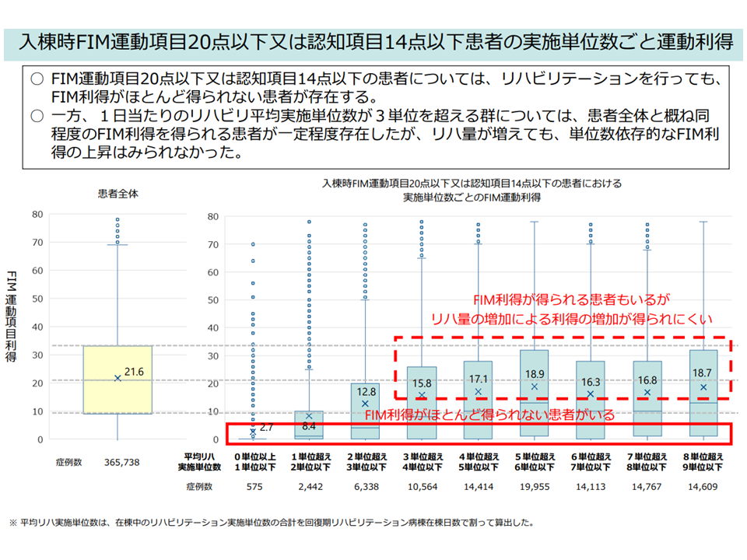Screen dimensions: 747x560
Task: Select the 8.4 mean value label
Action: click(310, 425)
